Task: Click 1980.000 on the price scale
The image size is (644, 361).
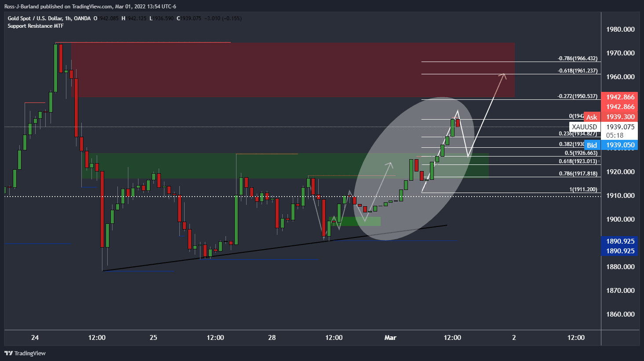Action: [620, 29]
